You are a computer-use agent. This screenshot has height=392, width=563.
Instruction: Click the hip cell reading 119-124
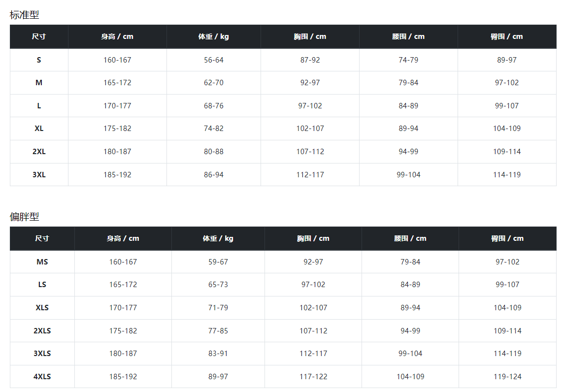pyautogui.click(x=507, y=377)
